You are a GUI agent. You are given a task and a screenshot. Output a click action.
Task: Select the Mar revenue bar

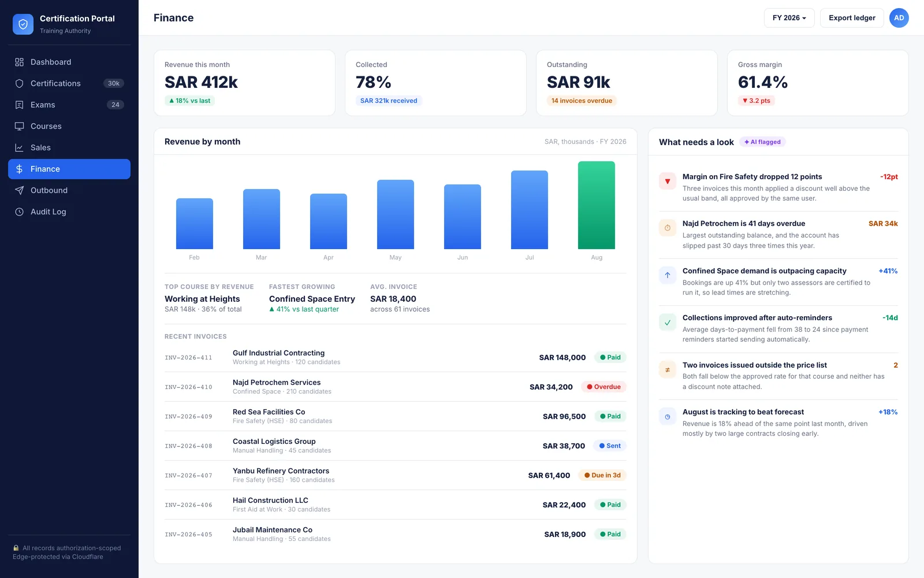point(262,219)
